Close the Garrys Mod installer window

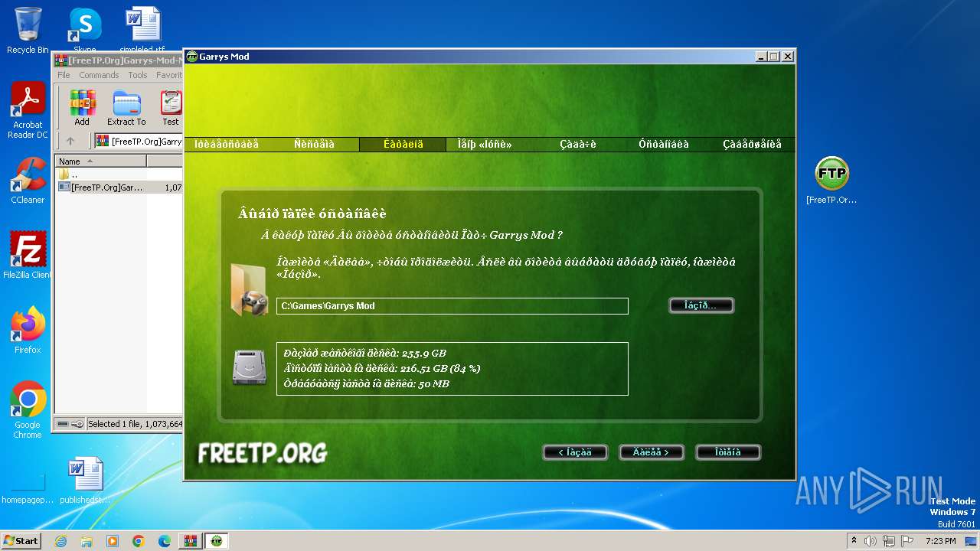click(787, 57)
